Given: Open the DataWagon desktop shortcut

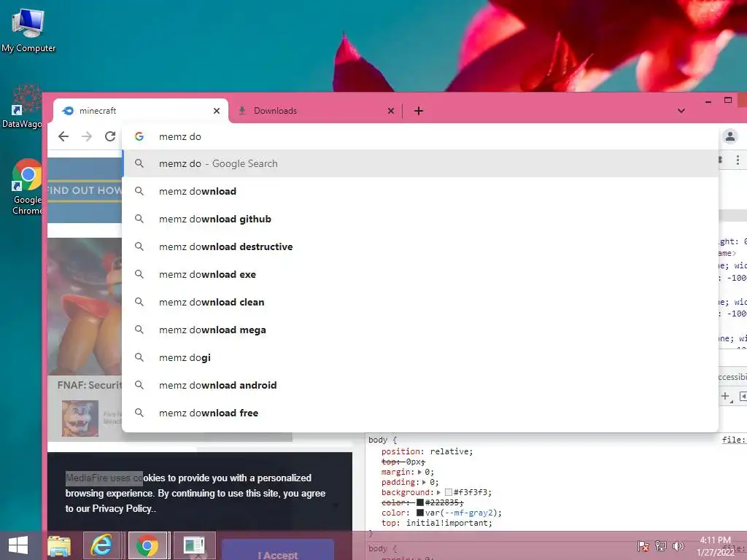Looking at the screenshot, I should tap(22, 106).
